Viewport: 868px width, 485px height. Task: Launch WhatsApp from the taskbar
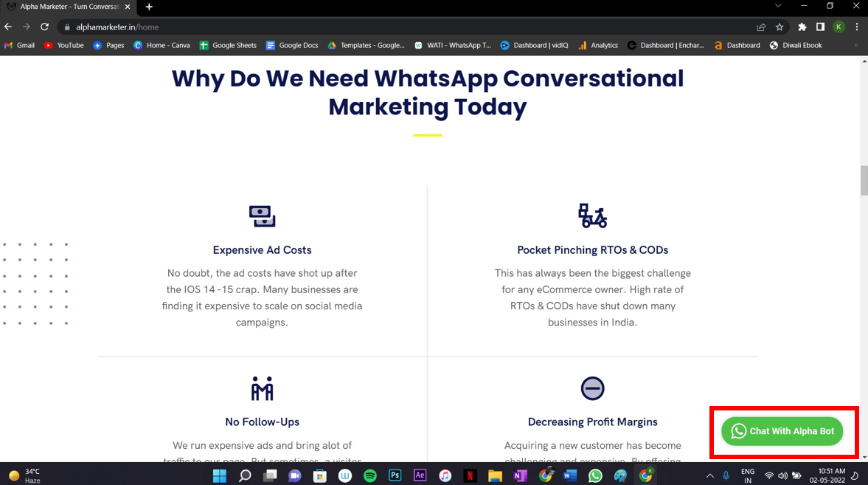pyautogui.click(x=595, y=475)
